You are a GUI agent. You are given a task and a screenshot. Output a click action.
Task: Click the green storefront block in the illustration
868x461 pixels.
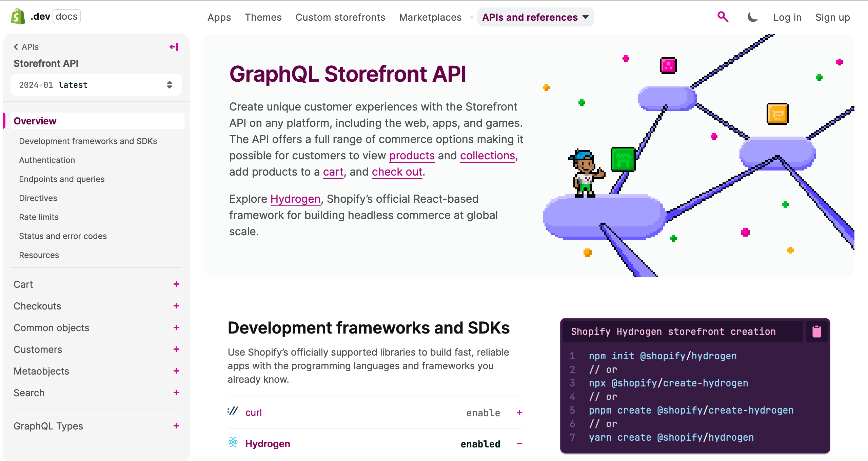623,159
